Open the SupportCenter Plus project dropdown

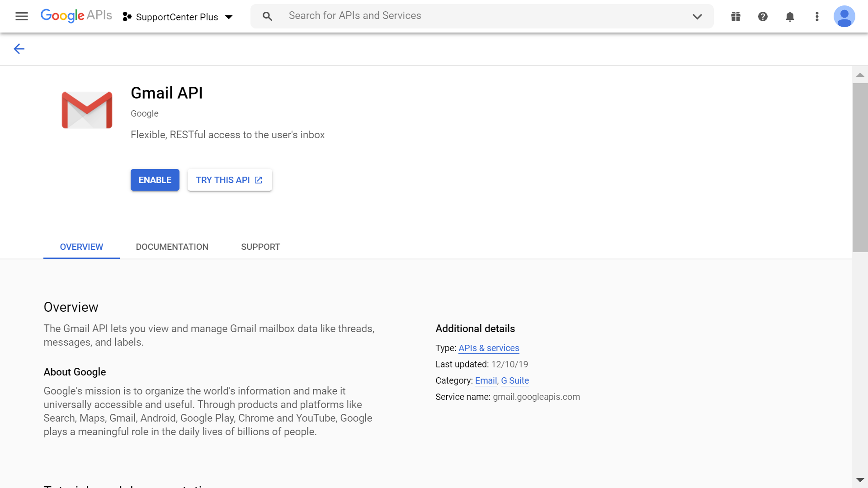[178, 17]
